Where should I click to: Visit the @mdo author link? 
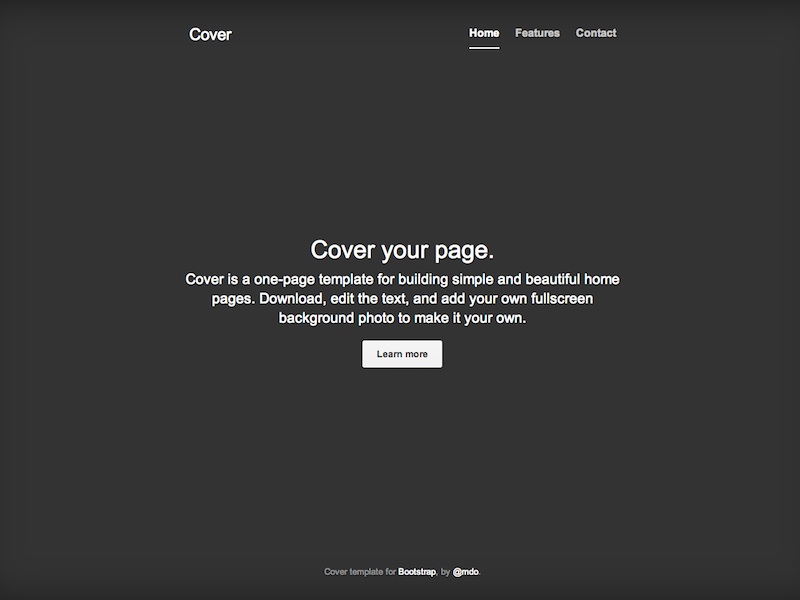(x=466, y=572)
